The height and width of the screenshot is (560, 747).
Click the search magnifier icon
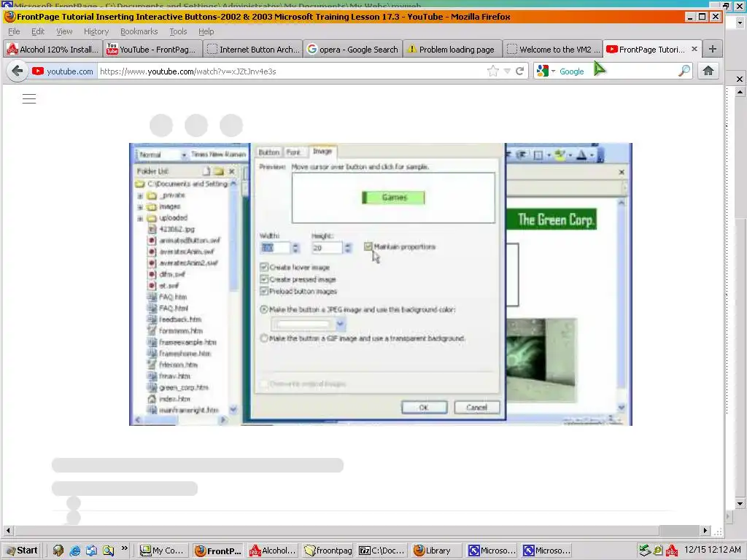684,71
